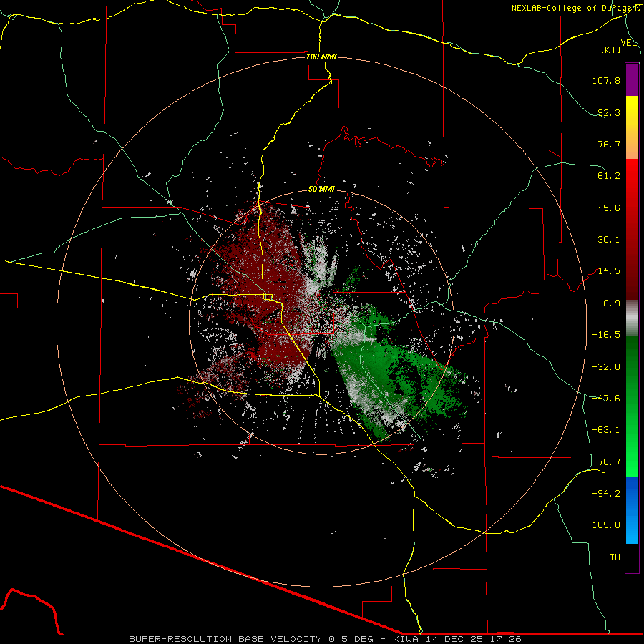This screenshot has height=644, width=644.
Task: Click the 45.6 legend value
Action: coord(609,208)
